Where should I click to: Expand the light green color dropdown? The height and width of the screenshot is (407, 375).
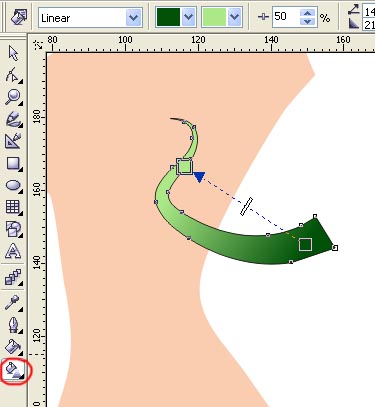point(235,17)
